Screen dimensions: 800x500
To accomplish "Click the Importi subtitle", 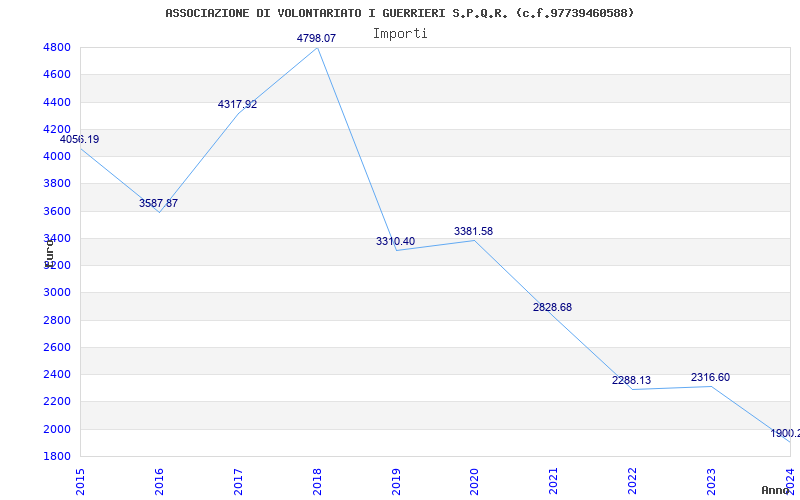I will coord(400,34).
